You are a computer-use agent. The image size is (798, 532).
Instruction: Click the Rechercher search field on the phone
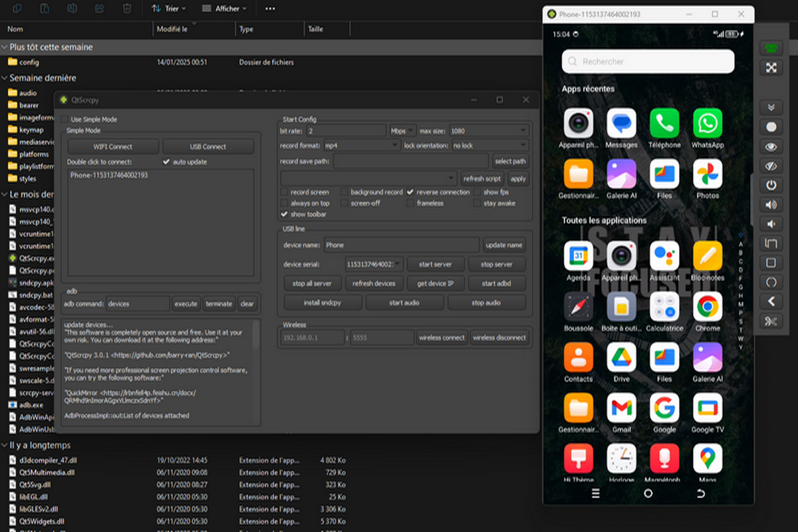[648, 62]
